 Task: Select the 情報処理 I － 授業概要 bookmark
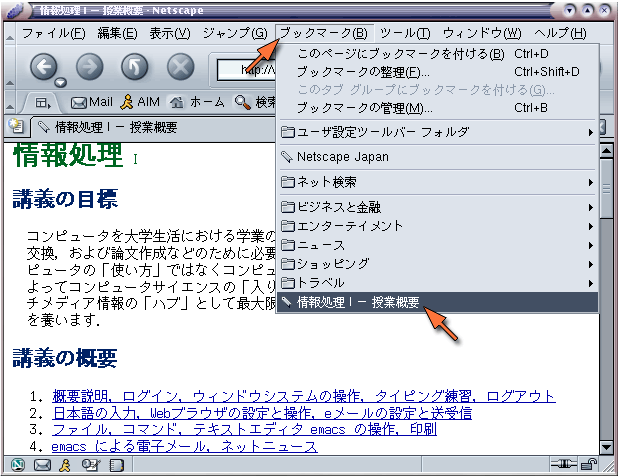[437, 302]
